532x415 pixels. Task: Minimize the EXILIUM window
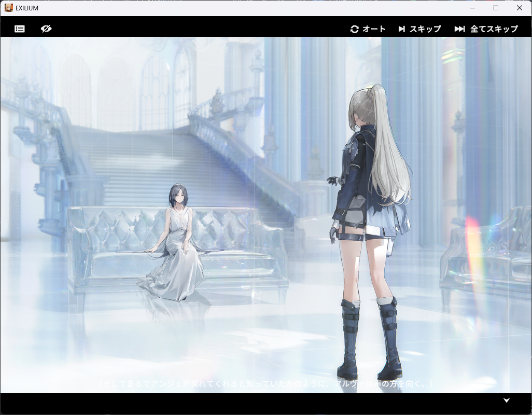point(472,8)
